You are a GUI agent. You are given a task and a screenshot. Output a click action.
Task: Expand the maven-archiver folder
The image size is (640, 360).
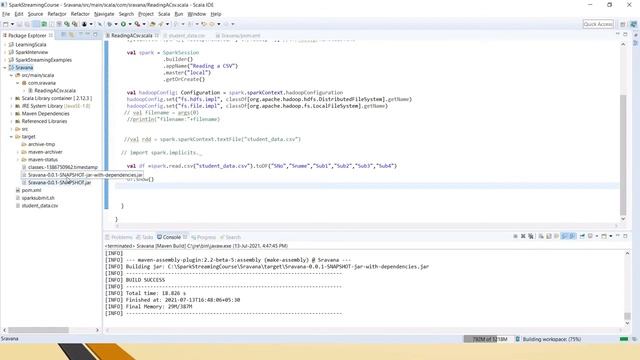pyautogui.click(x=18, y=152)
